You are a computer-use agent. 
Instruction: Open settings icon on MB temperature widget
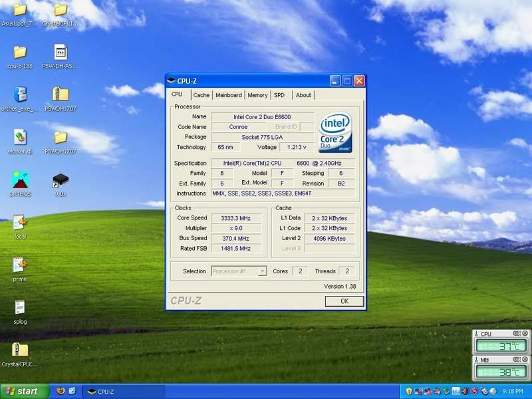(x=517, y=359)
